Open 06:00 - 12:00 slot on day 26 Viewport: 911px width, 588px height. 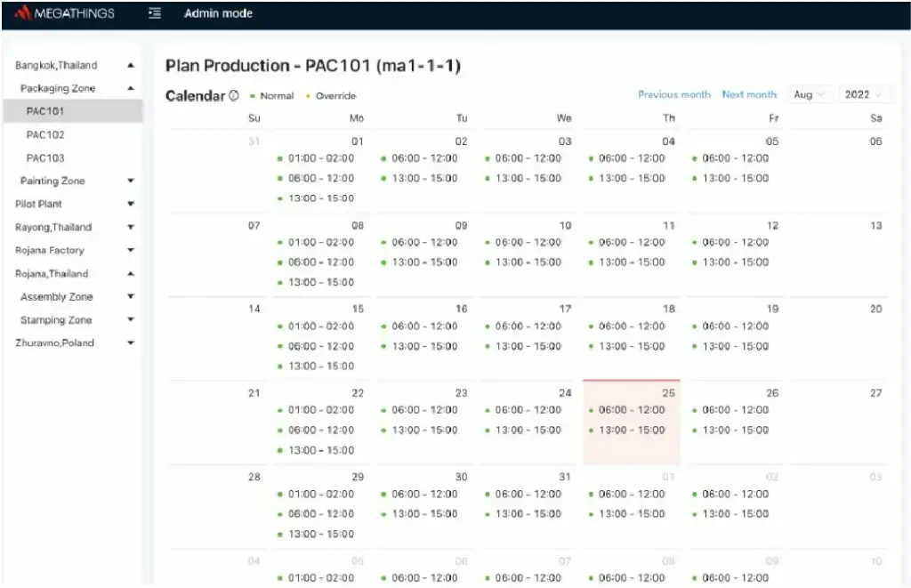[735, 409]
